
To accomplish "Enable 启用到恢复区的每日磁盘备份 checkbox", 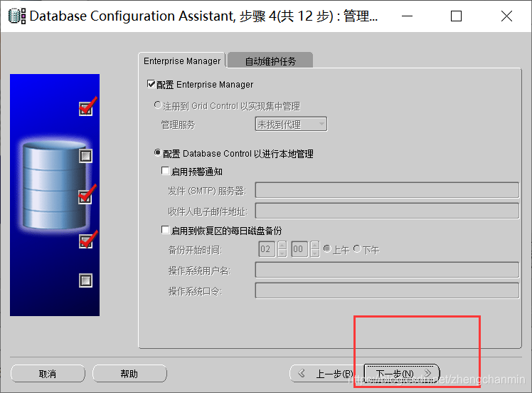I will (x=165, y=230).
